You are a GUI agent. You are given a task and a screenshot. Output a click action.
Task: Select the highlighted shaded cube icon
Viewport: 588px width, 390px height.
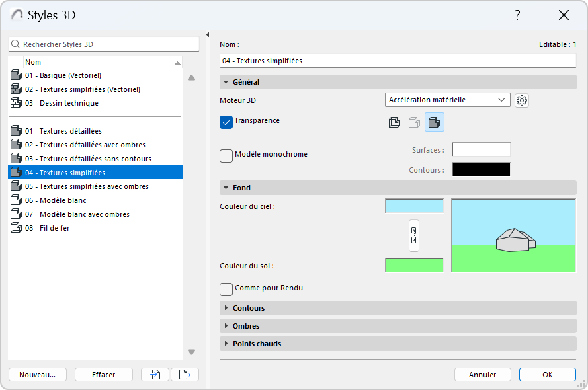click(435, 122)
